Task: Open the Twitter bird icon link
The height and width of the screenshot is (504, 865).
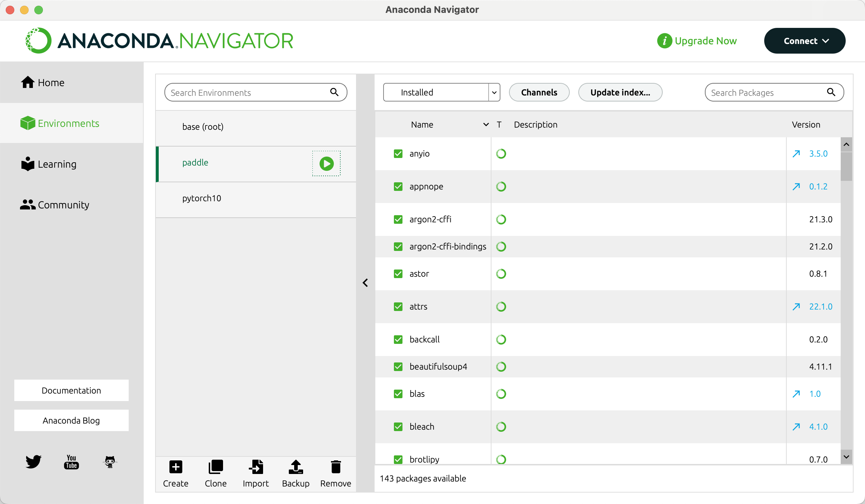Action: [33, 461]
